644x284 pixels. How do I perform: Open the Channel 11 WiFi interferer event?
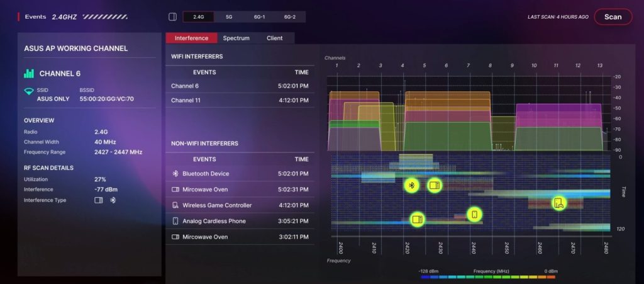point(239,101)
